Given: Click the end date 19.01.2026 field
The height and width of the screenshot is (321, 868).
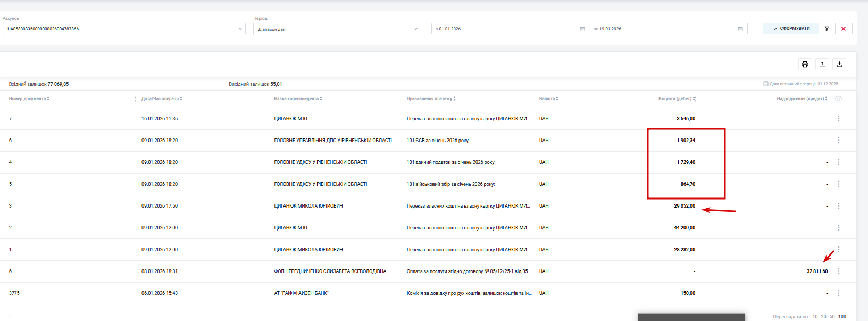Looking at the screenshot, I should point(665,29).
